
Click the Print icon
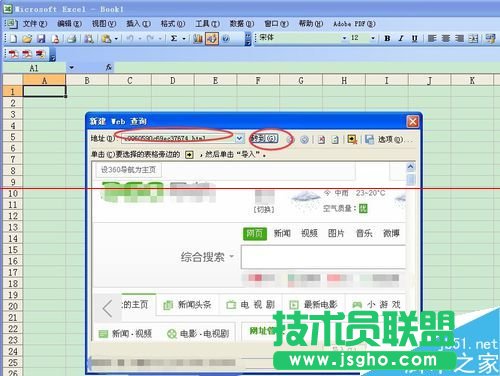pos(72,39)
